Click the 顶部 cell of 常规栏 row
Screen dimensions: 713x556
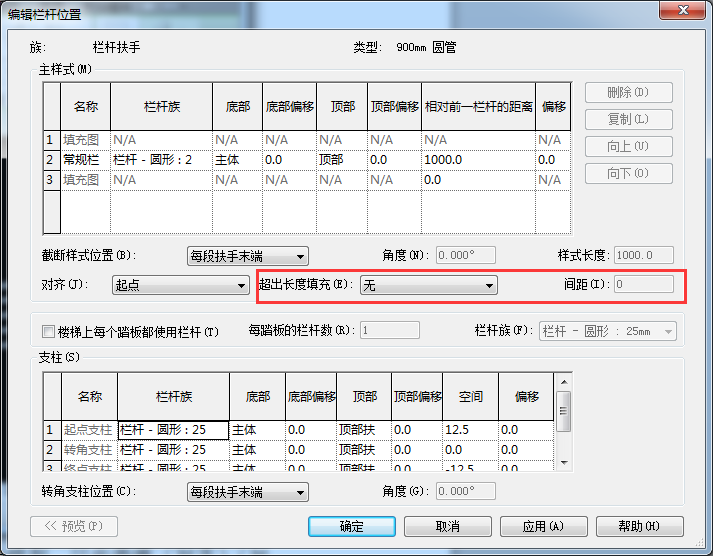(341, 160)
